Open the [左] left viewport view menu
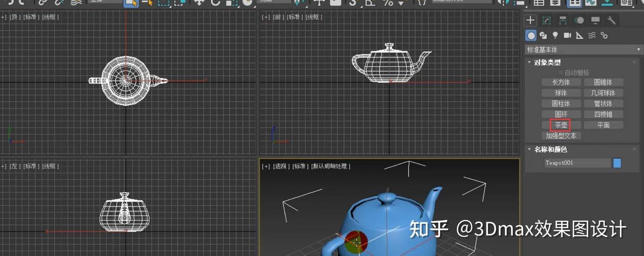Screen dimensions: 644x256 click(x=15, y=166)
